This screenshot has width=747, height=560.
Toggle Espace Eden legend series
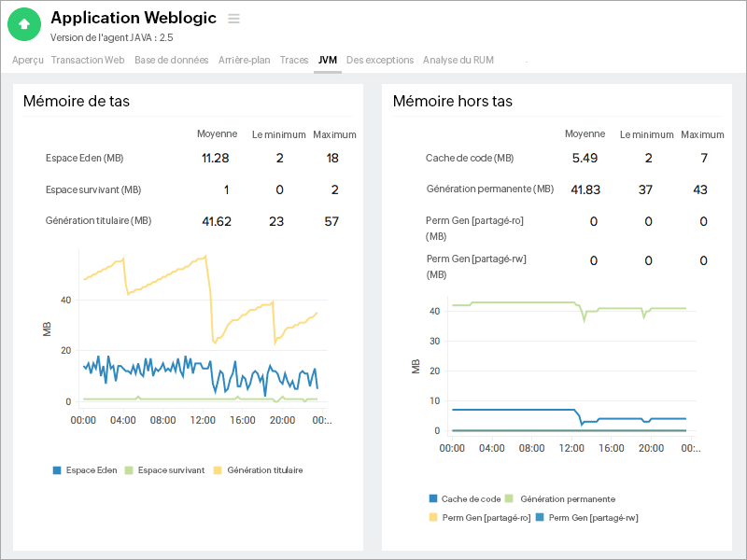coord(85,470)
